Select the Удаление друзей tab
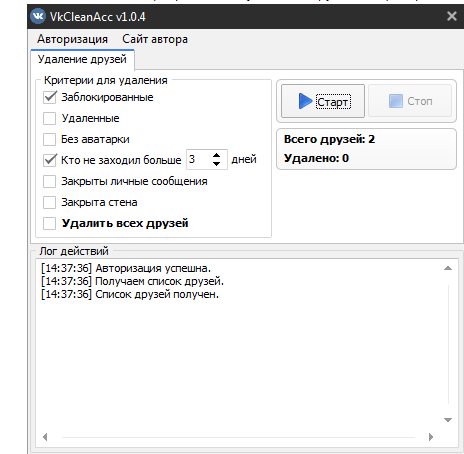Image resolution: width=464 pixels, height=454 pixels. coord(82,59)
